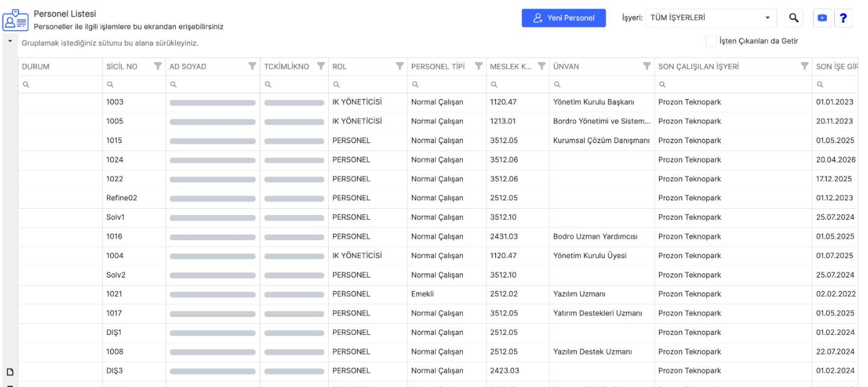This screenshot has width=868, height=387.
Task: Focus the SİCİL NO filter field
Action: tap(133, 84)
